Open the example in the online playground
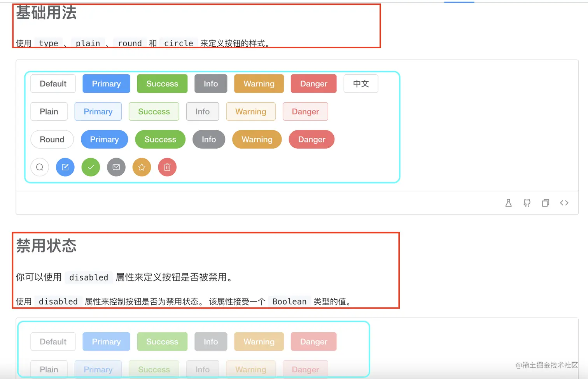The height and width of the screenshot is (379, 588). [x=508, y=203]
